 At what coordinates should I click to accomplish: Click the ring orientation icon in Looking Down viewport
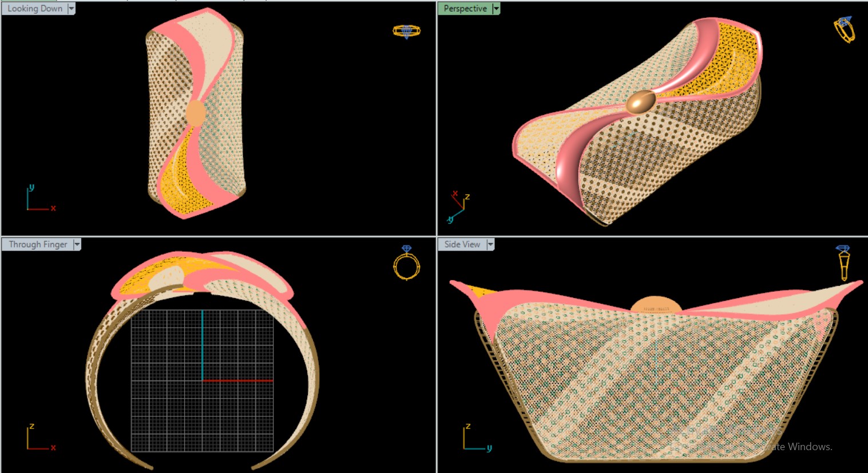coord(406,31)
